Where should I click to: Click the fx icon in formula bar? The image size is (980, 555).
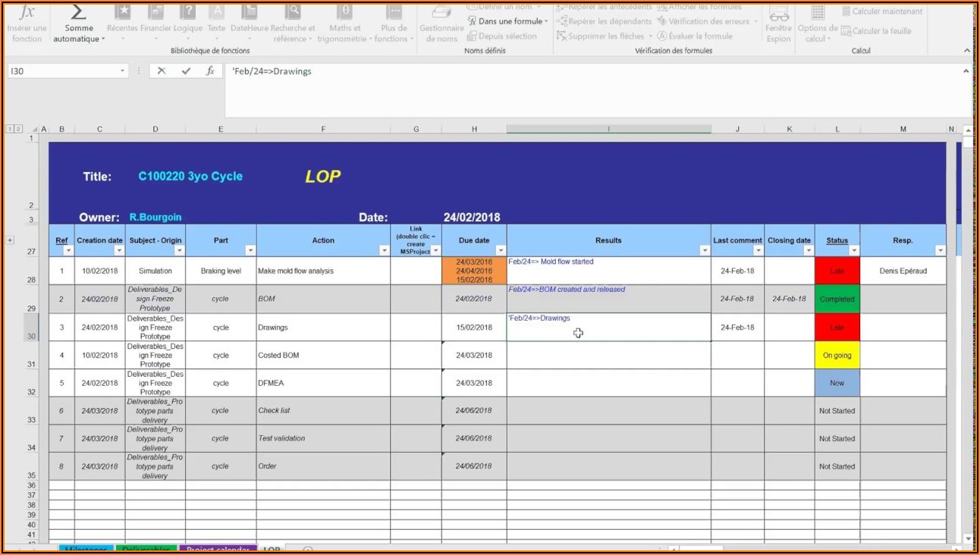pyautogui.click(x=210, y=71)
